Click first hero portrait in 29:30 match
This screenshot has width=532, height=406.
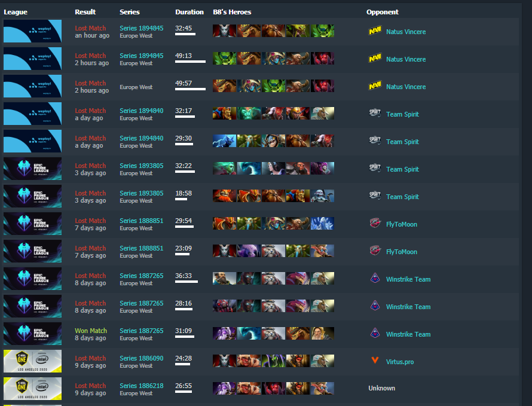tap(224, 141)
